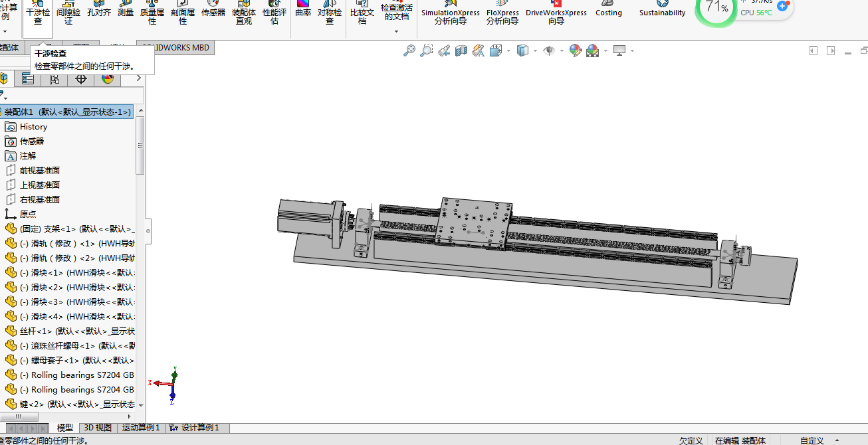Screen dimensions: 868x445
Task: Open DisplayManager color ball tab
Action: click(108, 79)
